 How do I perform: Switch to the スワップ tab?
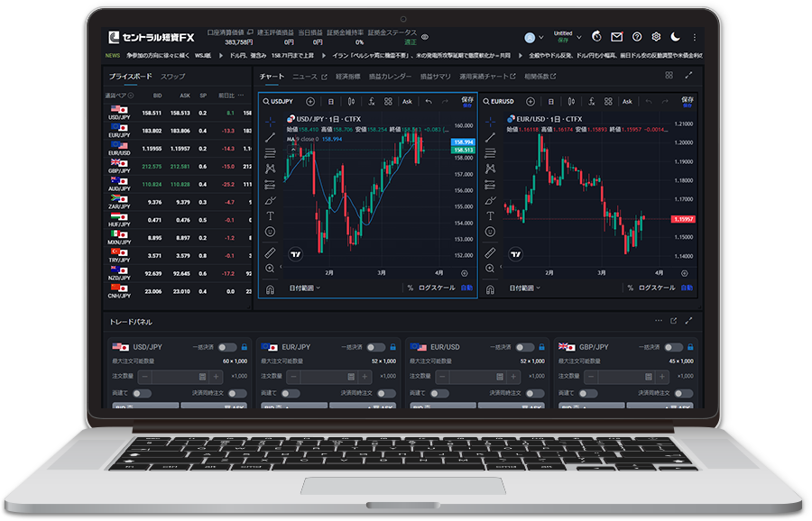pos(173,77)
